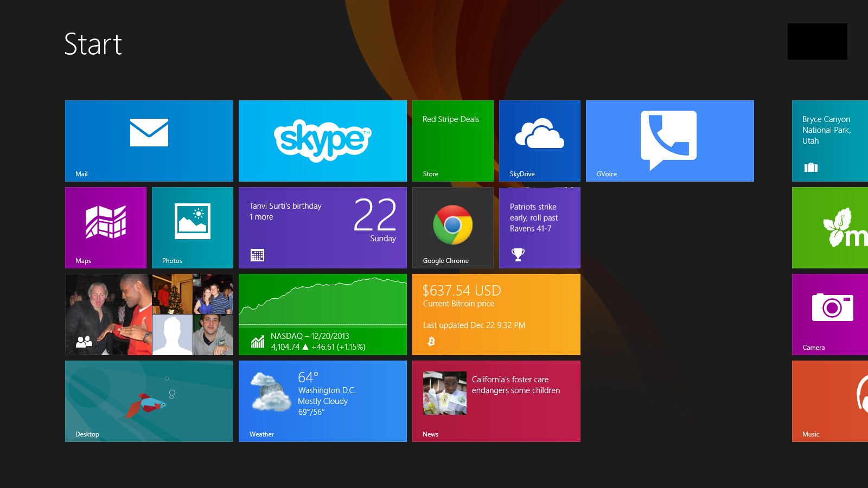
Task: Open Sports tile with Patriots headline
Action: pyautogui.click(x=539, y=227)
